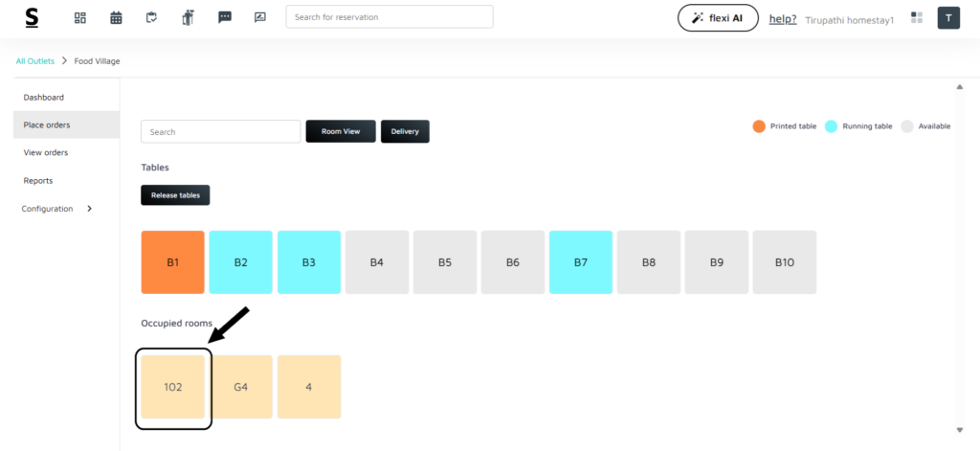Open View orders in the sidebar
Screen dimensions: 980x451
click(46, 152)
